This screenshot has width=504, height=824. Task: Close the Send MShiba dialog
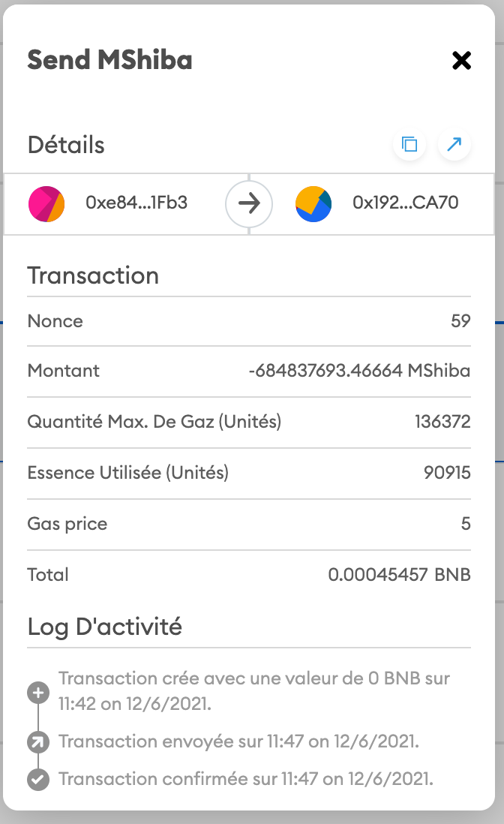[461, 60]
